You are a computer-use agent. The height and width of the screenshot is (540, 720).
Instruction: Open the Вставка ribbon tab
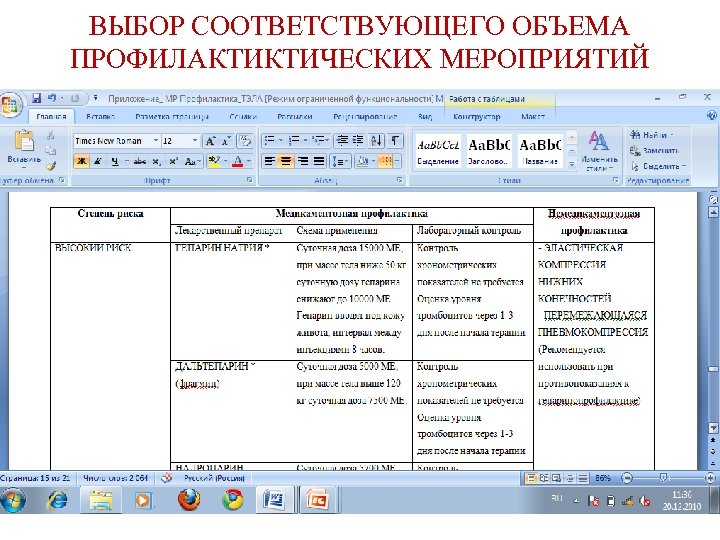(x=101, y=117)
